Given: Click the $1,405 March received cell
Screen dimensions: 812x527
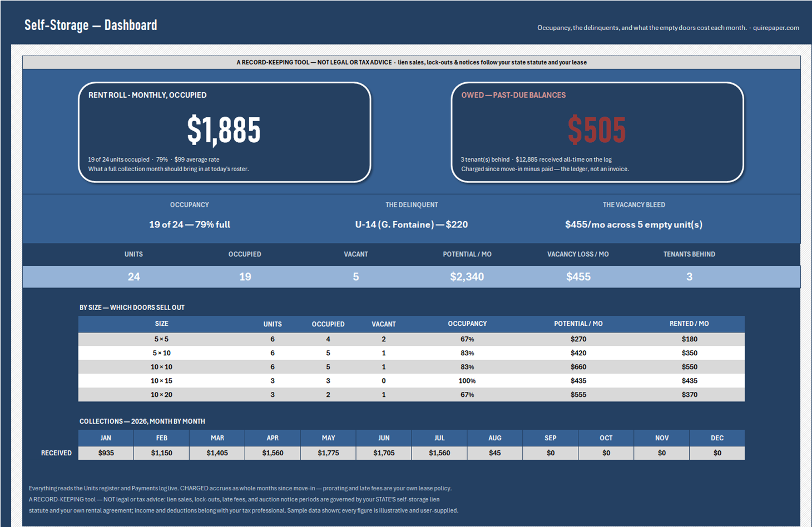Looking at the screenshot, I should [x=217, y=453].
